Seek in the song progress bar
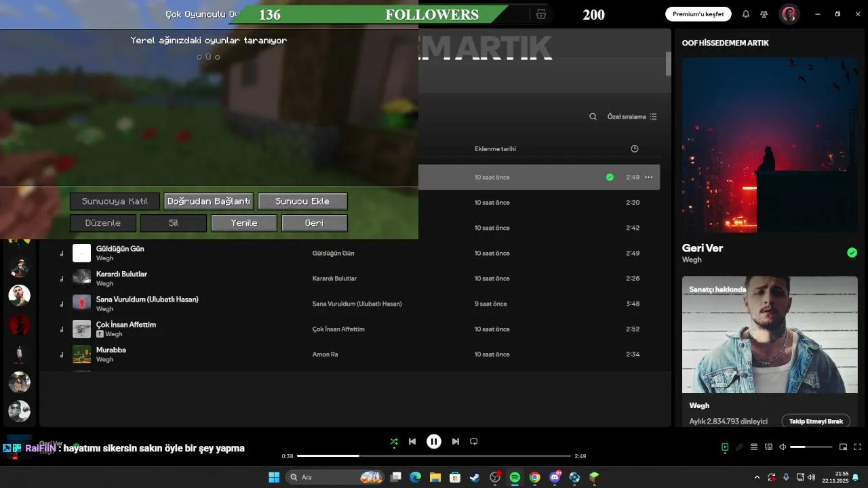868x488 pixels. [434, 456]
